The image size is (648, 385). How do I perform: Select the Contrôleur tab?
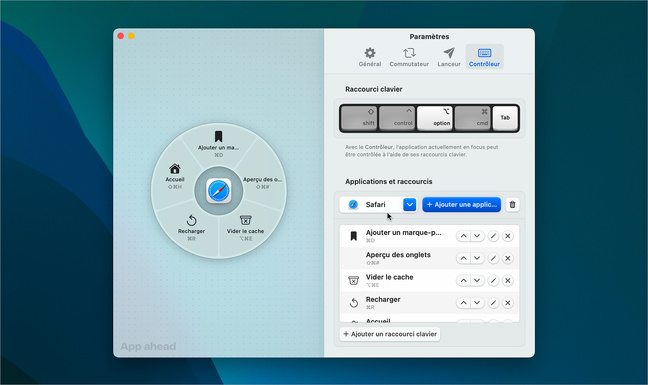click(x=484, y=57)
